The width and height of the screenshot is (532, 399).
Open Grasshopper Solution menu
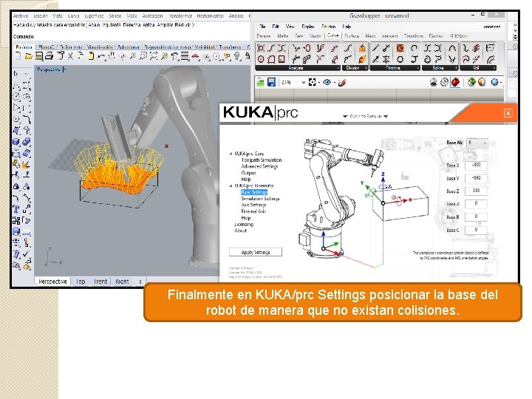pos(328,26)
